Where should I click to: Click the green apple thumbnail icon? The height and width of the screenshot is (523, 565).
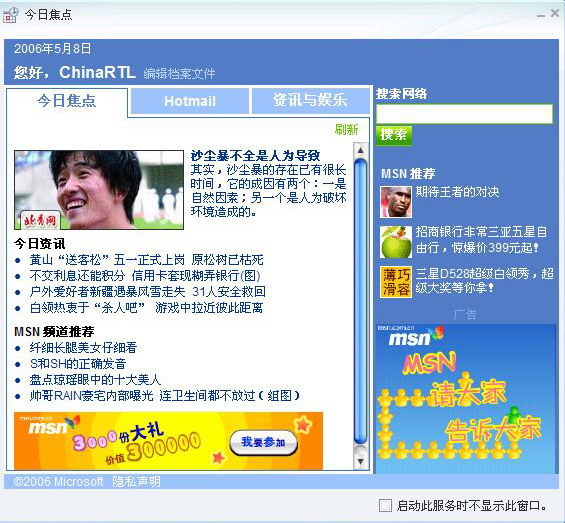click(396, 242)
